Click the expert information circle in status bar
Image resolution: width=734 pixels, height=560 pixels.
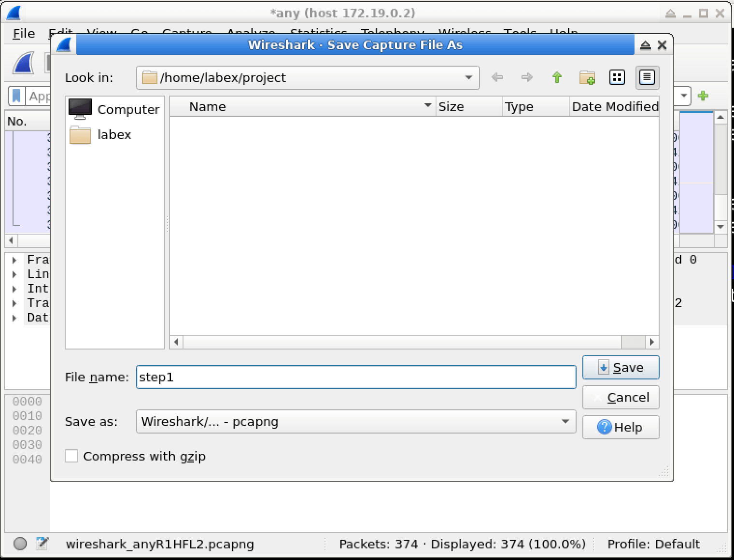(x=20, y=544)
